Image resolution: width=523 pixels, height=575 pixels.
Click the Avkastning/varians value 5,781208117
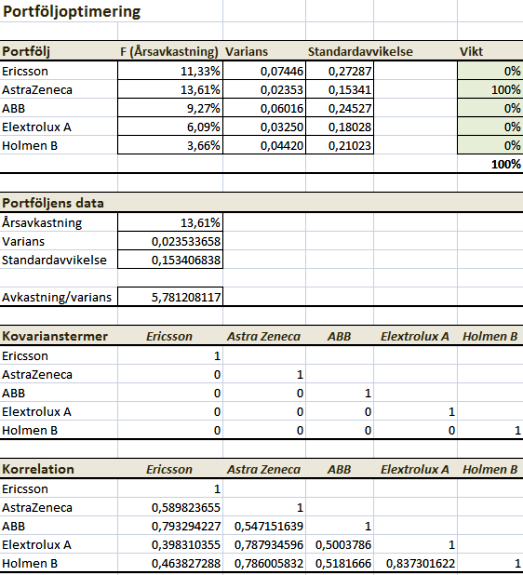tap(170, 297)
